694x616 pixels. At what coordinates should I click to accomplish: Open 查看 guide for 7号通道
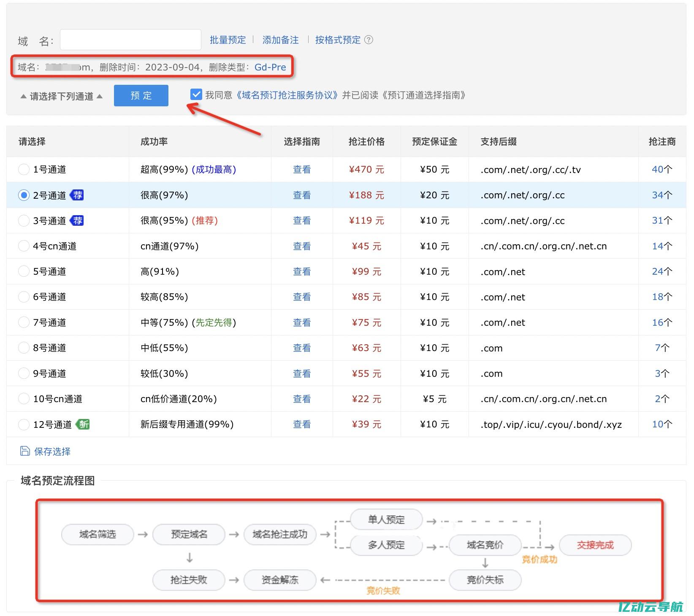point(302,322)
